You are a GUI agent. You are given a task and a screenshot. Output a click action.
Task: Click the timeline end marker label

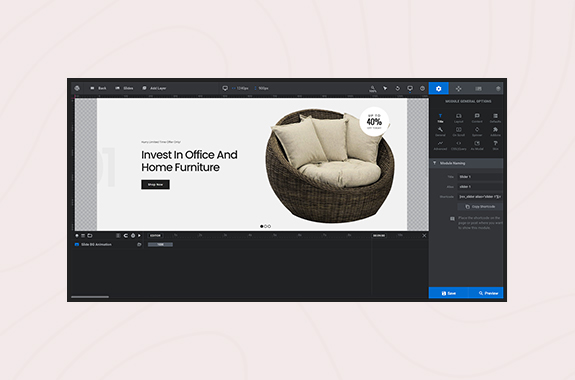click(x=379, y=235)
